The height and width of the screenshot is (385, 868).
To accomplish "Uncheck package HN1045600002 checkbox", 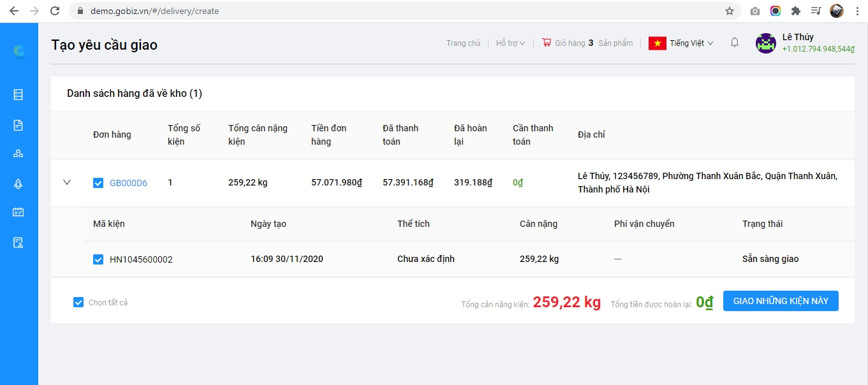I will click(x=98, y=259).
